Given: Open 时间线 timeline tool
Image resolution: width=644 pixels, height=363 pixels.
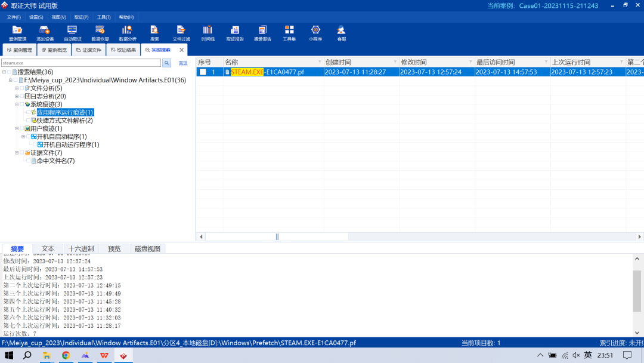Looking at the screenshot, I should (x=208, y=33).
